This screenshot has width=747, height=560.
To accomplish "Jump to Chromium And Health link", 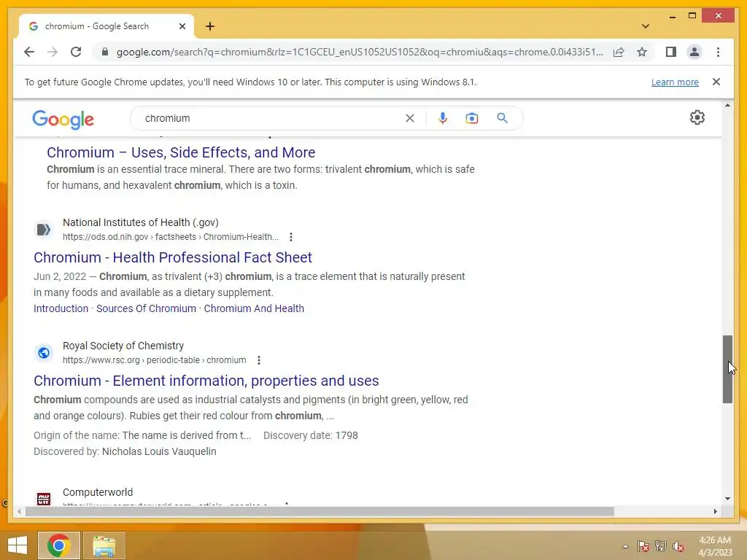I will point(254,308).
